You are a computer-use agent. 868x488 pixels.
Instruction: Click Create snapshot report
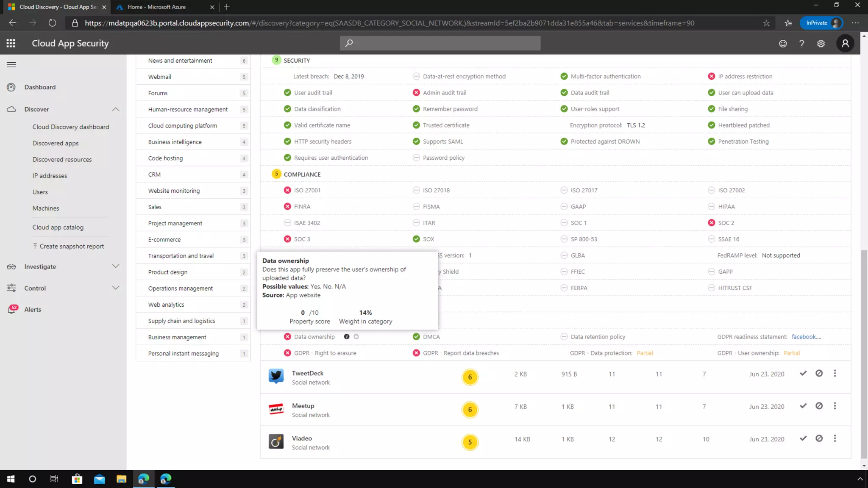pos(71,247)
